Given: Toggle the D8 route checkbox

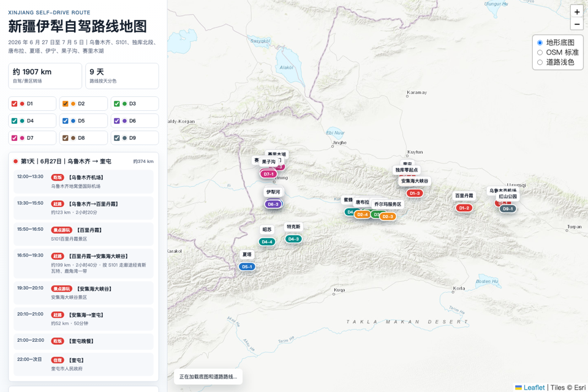Looking at the screenshot, I should pyautogui.click(x=66, y=138).
